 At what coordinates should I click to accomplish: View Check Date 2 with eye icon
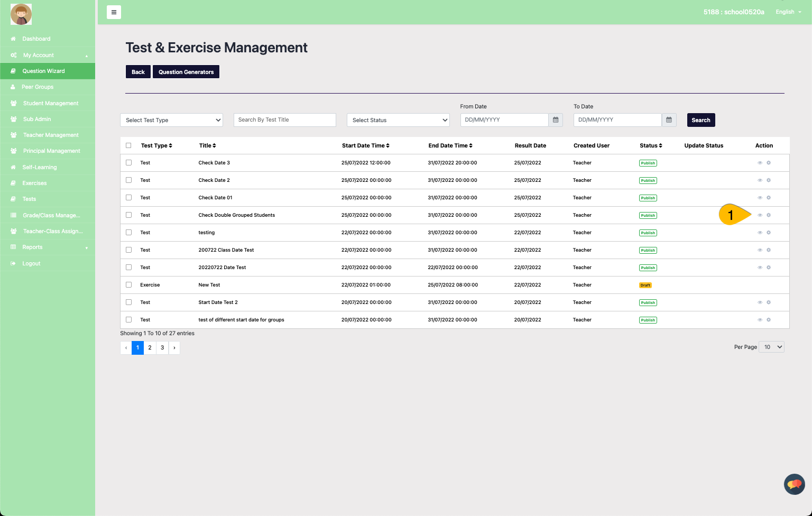click(x=760, y=180)
